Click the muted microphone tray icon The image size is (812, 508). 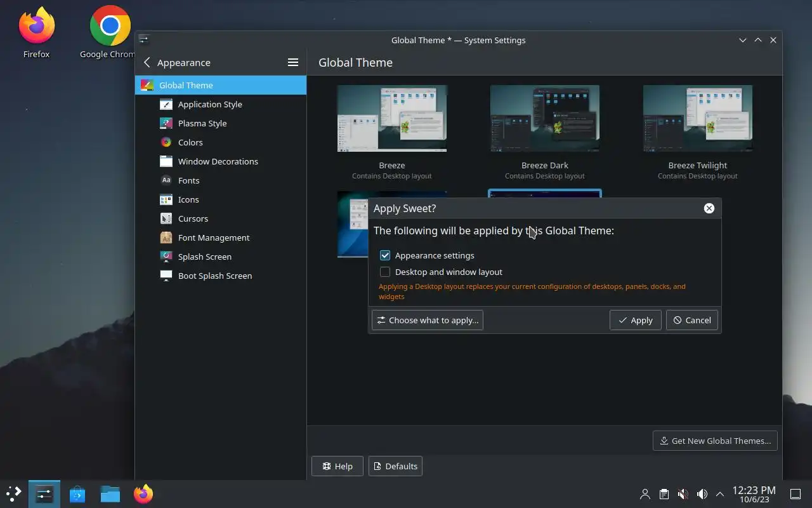(x=683, y=494)
